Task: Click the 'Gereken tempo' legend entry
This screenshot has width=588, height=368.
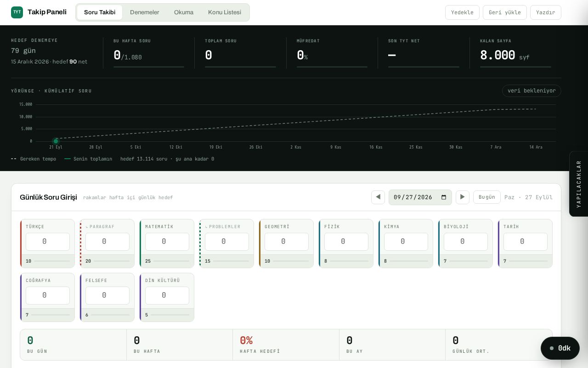Action: [x=34, y=159]
